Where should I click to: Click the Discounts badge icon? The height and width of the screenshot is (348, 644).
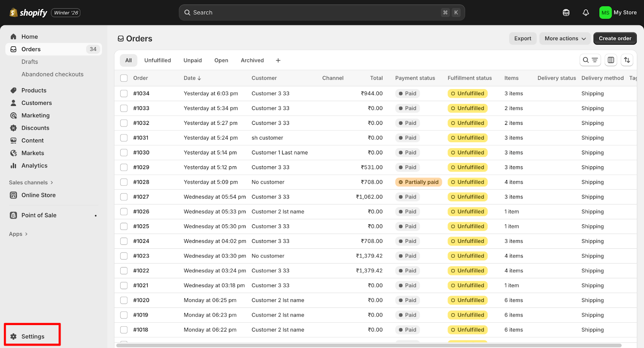point(13,128)
